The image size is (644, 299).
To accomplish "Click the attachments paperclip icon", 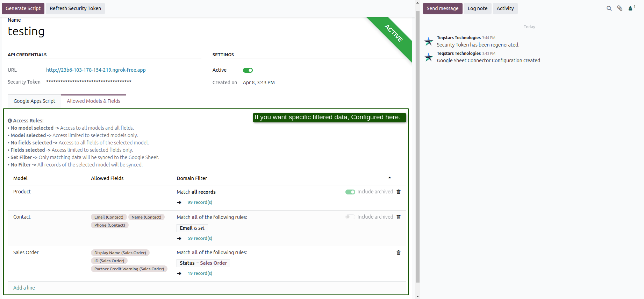I will [x=620, y=8].
